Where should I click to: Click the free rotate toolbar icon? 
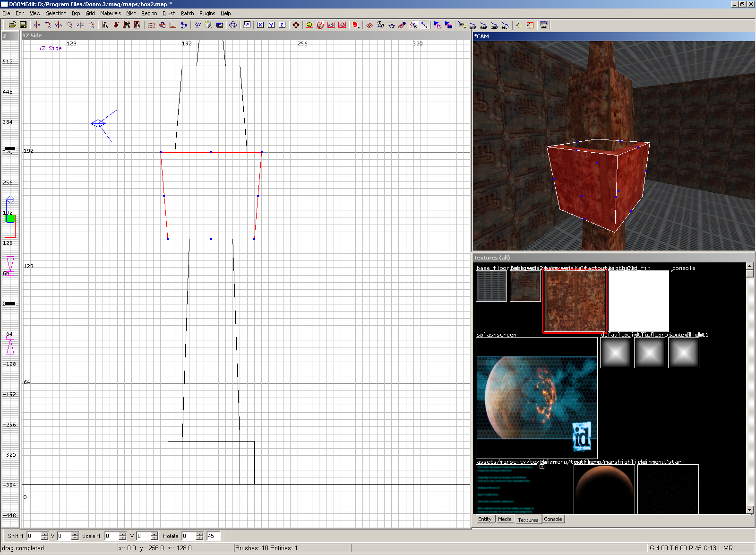(233, 25)
